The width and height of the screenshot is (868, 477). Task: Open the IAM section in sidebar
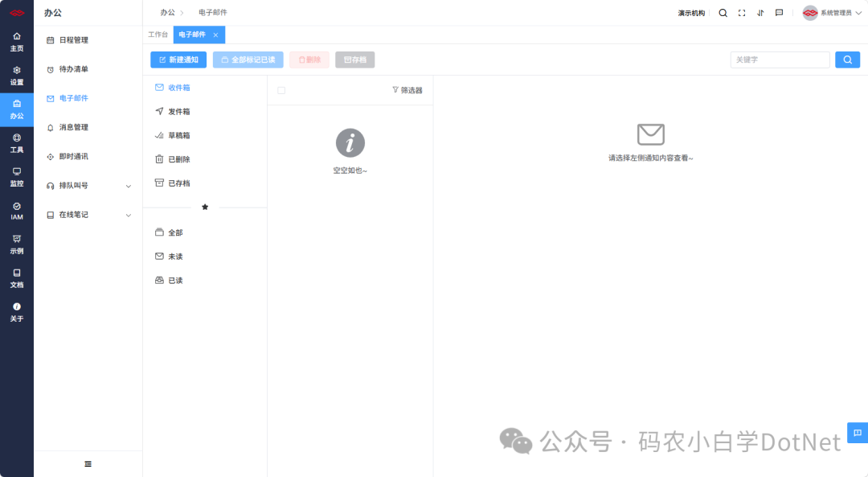click(x=17, y=211)
